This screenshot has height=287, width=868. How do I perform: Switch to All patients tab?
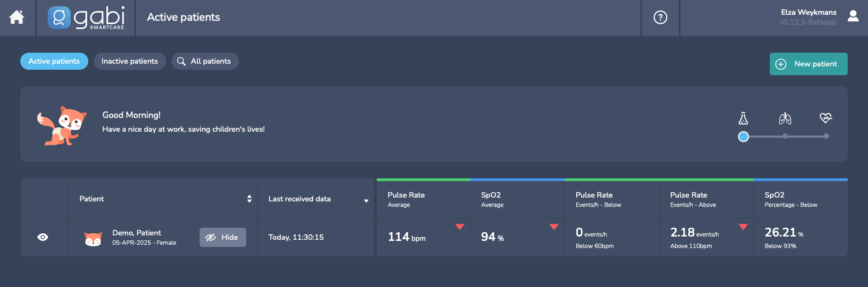tap(205, 61)
